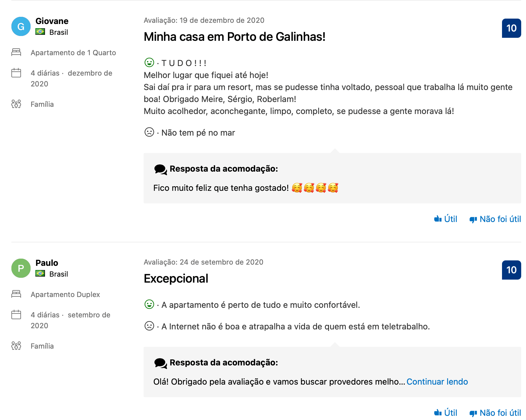Screen dimensions: 526x420
Task: Click the score badge 10 on Giovane's review
Action: [511, 28]
